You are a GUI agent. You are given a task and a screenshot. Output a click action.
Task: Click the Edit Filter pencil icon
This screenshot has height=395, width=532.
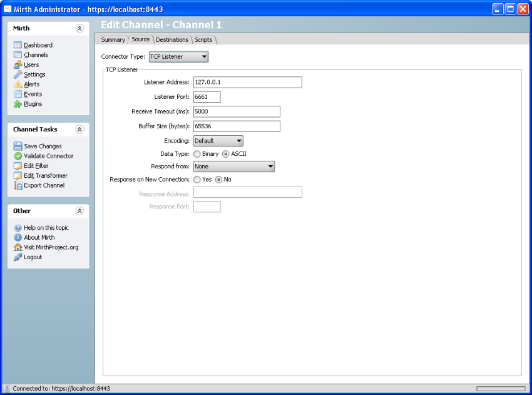click(18, 166)
